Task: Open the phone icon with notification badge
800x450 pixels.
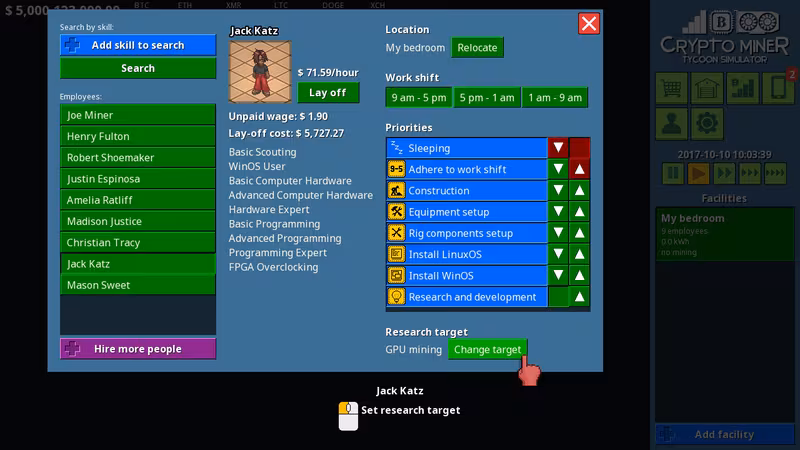Action: (x=779, y=88)
